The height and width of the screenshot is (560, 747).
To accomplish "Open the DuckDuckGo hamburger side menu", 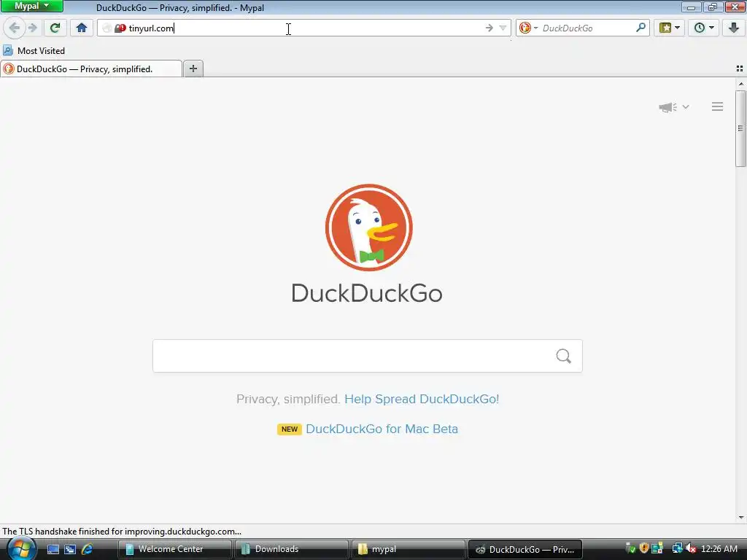I will click(718, 106).
